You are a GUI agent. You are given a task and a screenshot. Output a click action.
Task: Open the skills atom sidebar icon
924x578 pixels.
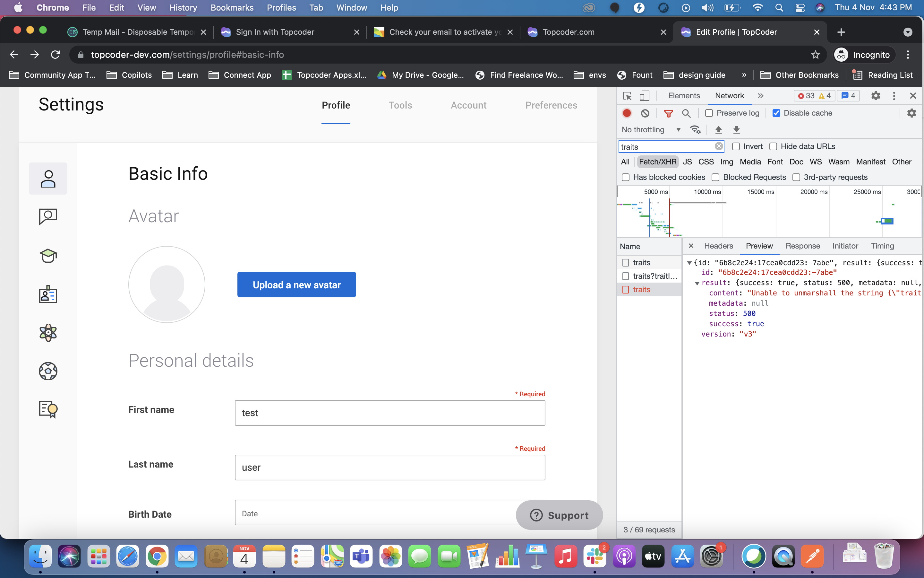pyautogui.click(x=48, y=333)
